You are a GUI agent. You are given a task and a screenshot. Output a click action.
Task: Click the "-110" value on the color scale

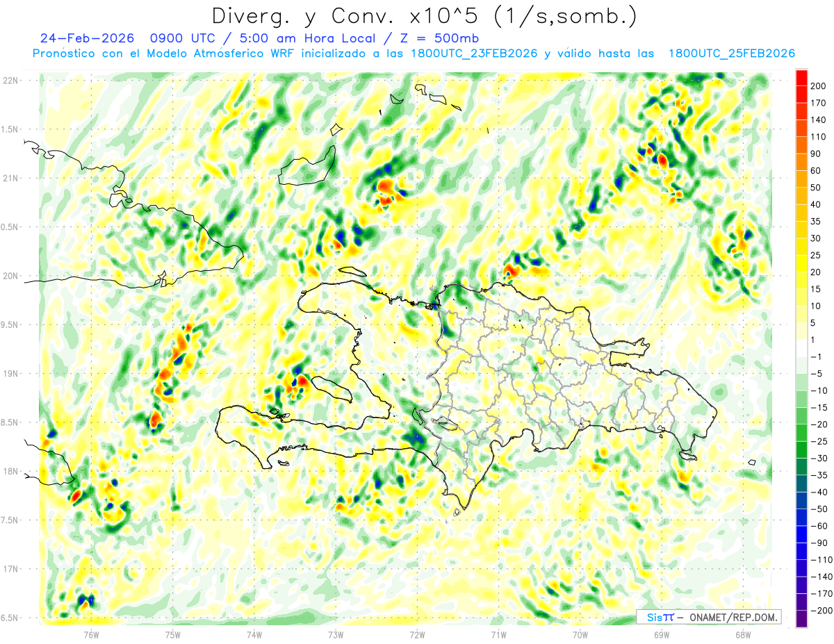pyautogui.click(x=822, y=560)
